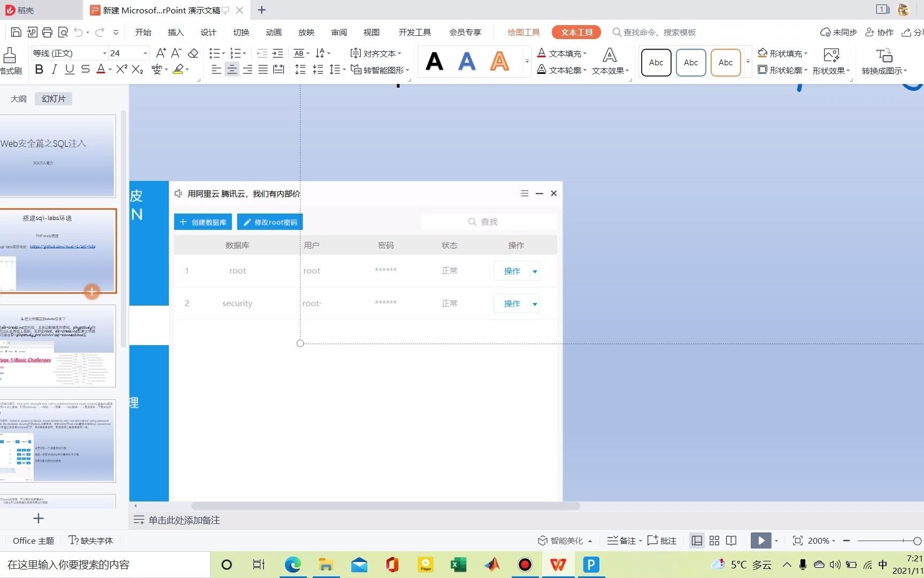
Task: Click the print icon in quick toolbar
Action: coord(47,32)
